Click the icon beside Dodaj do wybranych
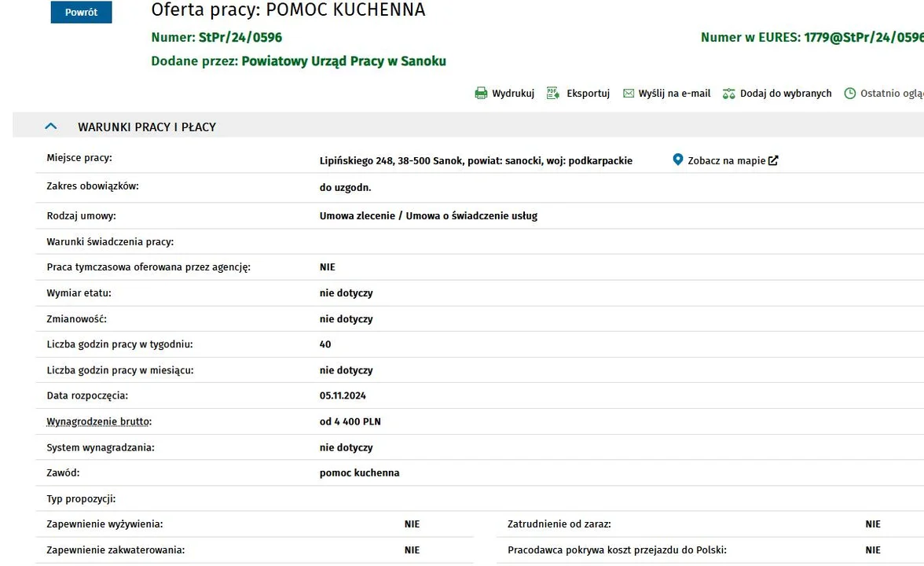The image size is (924, 566). tap(729, 94)
